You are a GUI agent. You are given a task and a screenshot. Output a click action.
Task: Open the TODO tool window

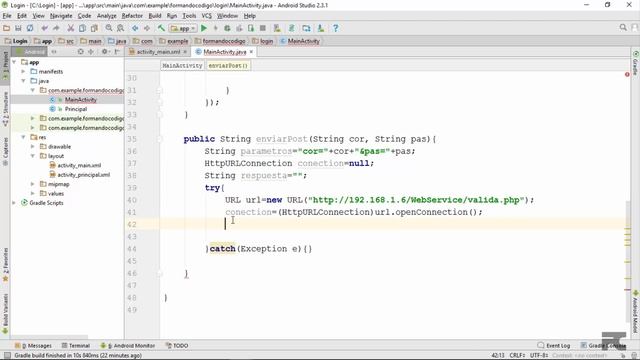[177, 346]
